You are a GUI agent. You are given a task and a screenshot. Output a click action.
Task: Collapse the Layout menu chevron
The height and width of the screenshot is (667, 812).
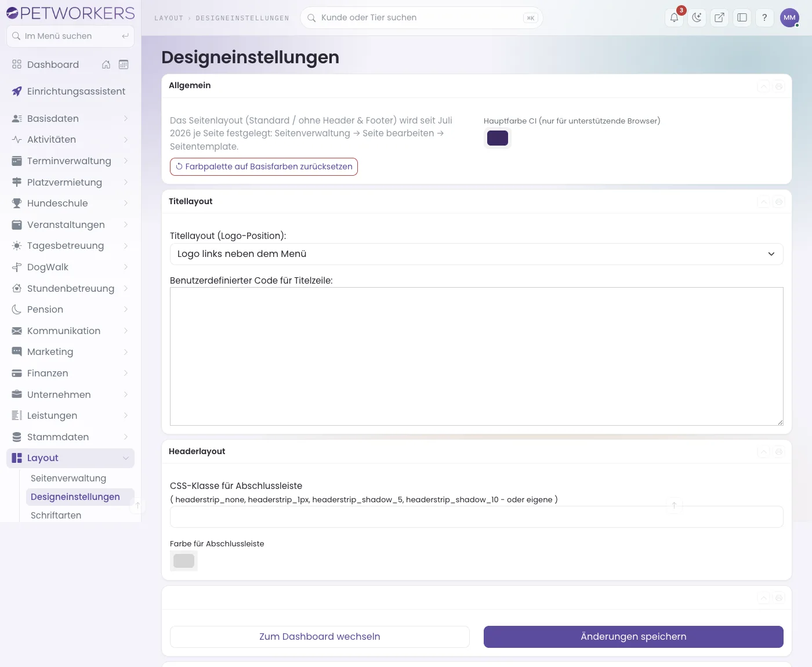point(126,458)
